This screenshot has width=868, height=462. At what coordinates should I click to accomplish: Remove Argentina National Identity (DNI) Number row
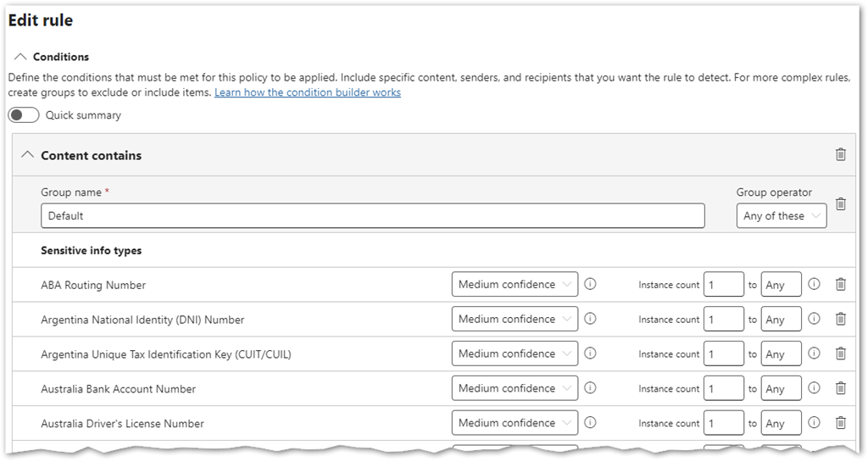coord(840,320)
